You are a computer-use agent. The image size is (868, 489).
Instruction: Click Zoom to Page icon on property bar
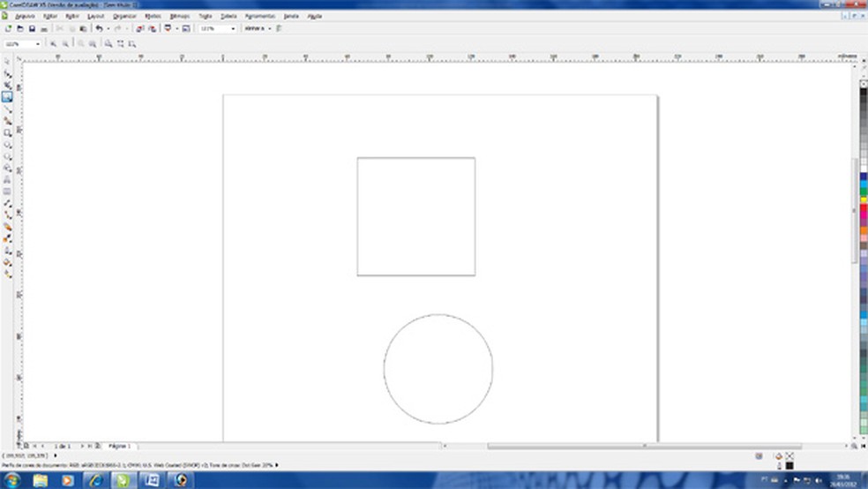click(x=108, y=44)
